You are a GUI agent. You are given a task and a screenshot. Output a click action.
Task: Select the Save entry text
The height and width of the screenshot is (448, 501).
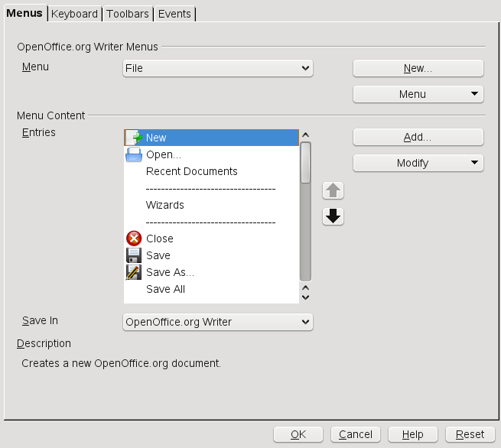[x=158, y=256]
